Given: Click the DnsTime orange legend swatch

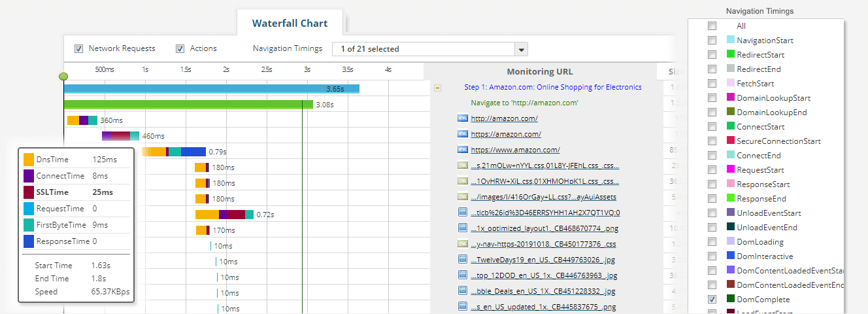Looking at the screenshot, I should [x=28, y=160].
